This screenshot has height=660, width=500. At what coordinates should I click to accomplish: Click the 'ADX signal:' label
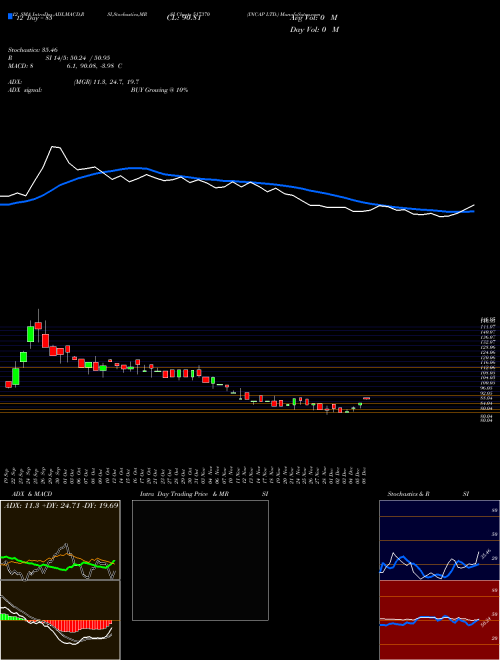click(x=25, y=90)
